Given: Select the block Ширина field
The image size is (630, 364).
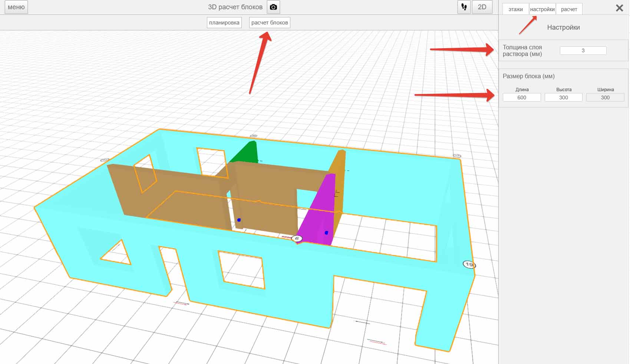Looking at the screenshot, I should click(x=605, y=97).
